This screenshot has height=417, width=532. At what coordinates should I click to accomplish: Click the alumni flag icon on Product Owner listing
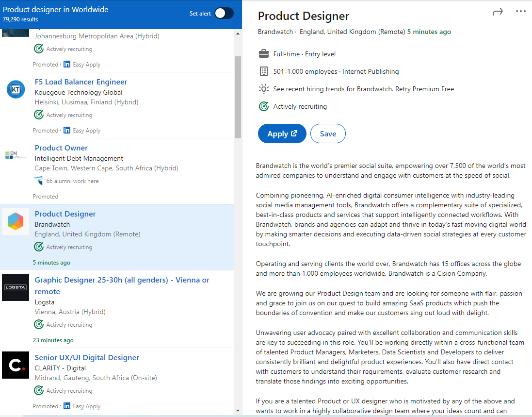pos(39,180)
